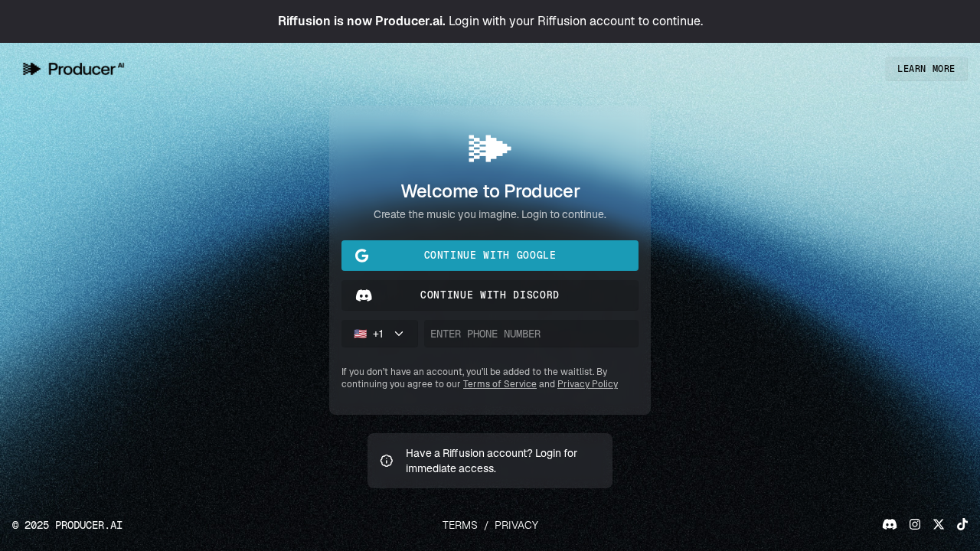Continue with Discord
The width and height of the screenshot is (980, 551).
(490, 295)
